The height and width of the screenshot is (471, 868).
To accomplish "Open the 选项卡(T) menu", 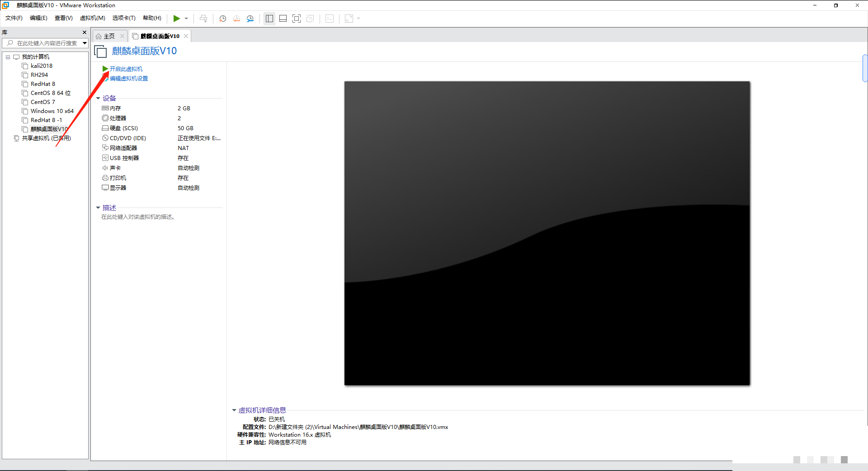I will [124, 18].
